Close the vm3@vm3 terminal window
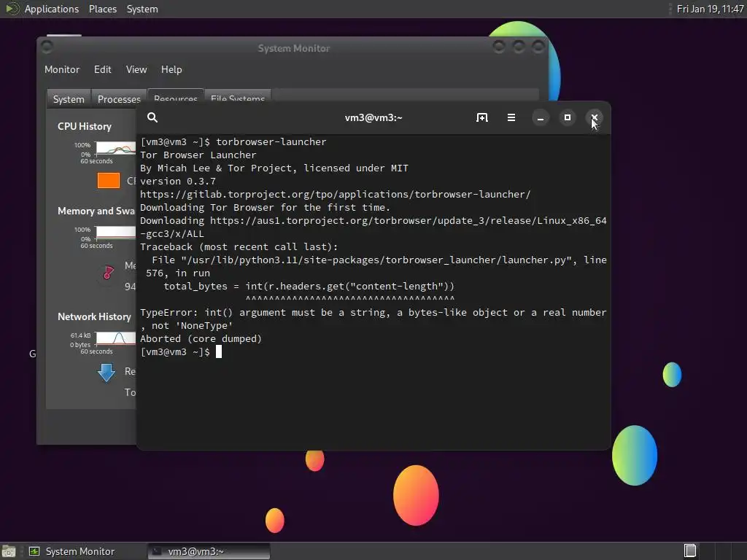747x560 pixels. click(595, 117)
